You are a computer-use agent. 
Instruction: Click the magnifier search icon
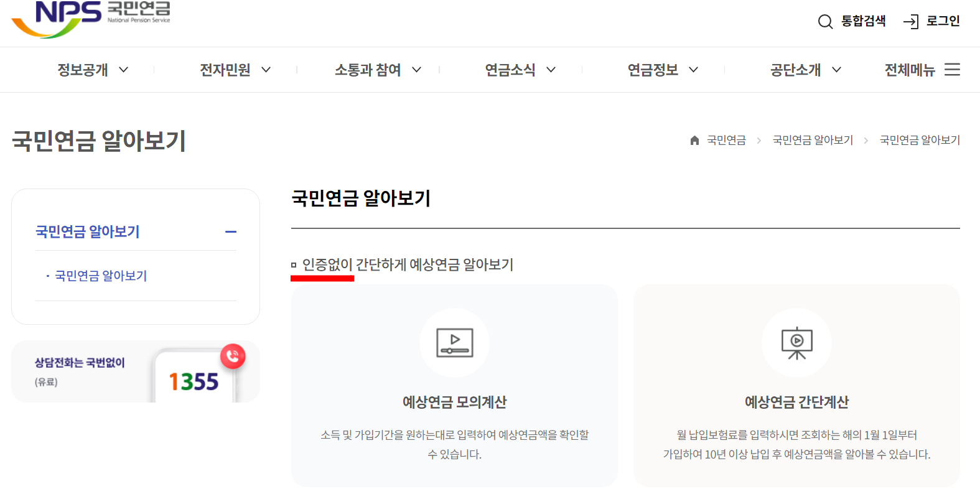[825, 22]
